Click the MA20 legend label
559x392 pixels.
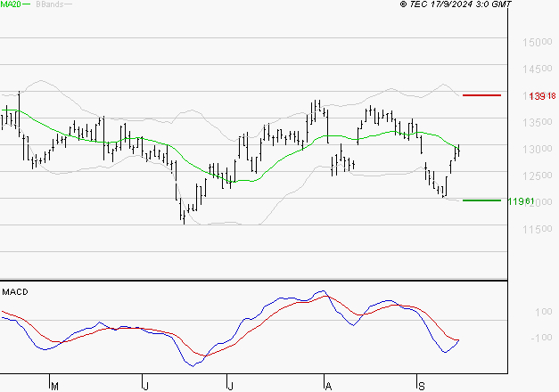point(11,4)
